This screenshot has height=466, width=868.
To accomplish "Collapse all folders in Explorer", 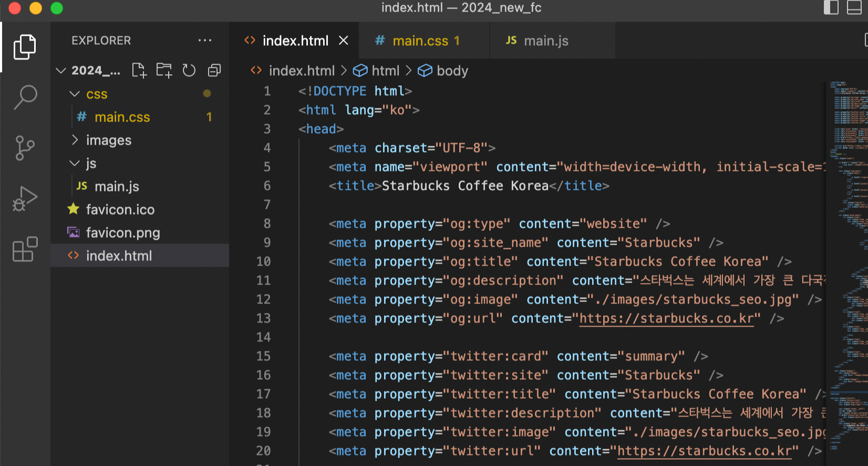I will 214,70.
